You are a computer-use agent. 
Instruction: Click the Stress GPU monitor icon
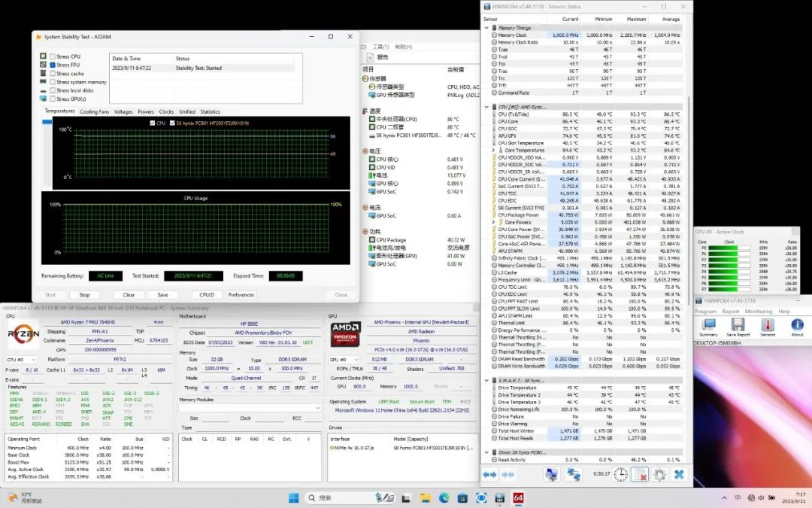[43, 99]
